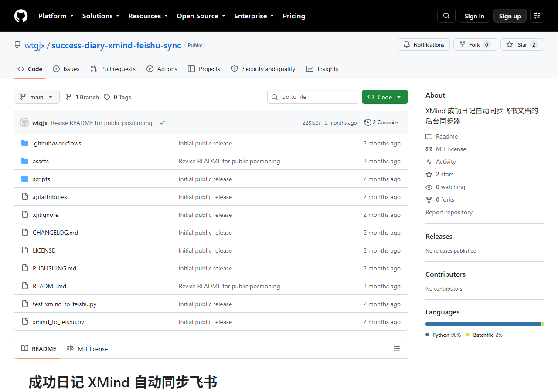
Task: Click the xmind_to_feishu.py file icon
Action: point(25,322)
